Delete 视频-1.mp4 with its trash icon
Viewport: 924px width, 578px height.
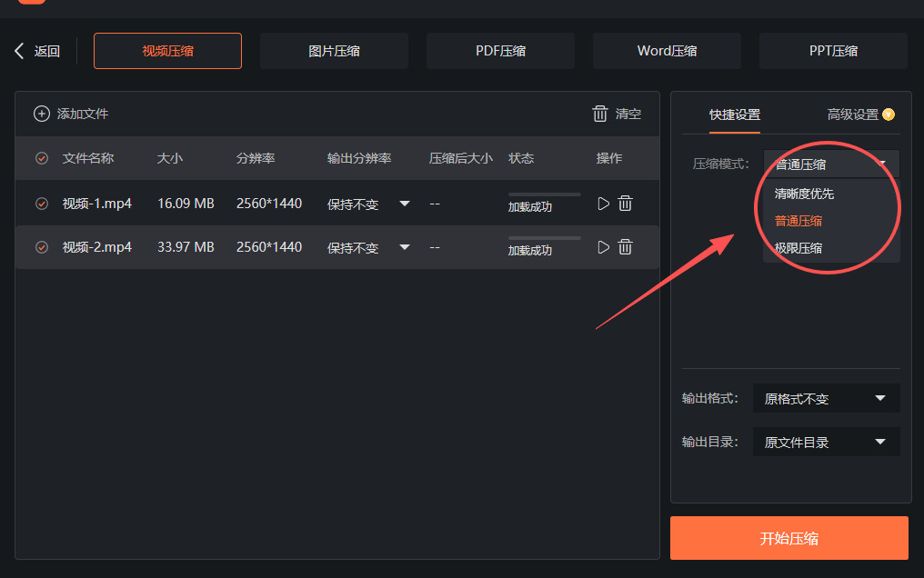[x=625, y=204]
